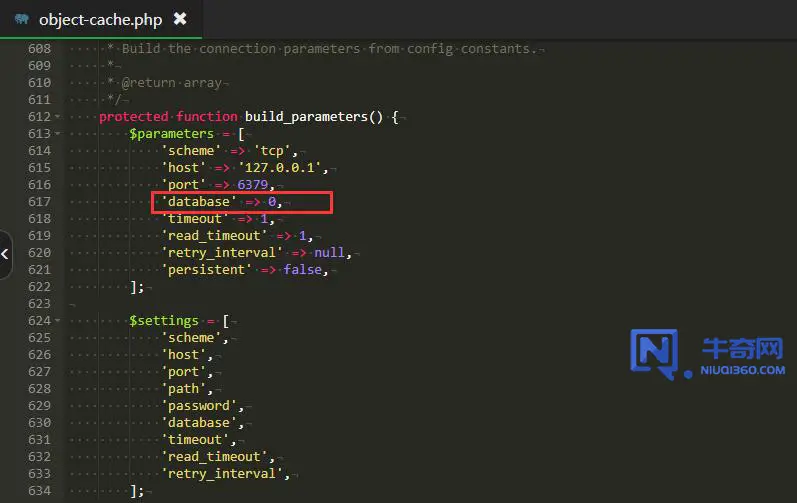The width and height of the screenshot is (797, 503).
Task: Fold the $parameters array at line 613
Action: point(58,134)
